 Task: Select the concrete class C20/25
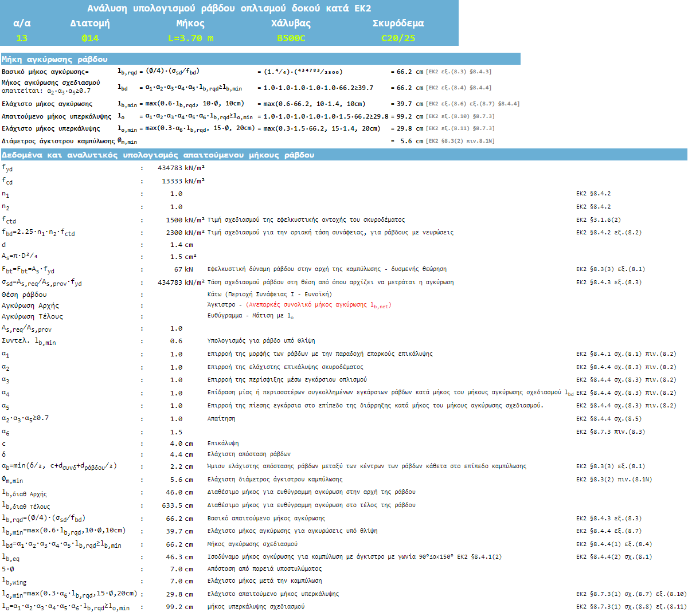point(398,38)
